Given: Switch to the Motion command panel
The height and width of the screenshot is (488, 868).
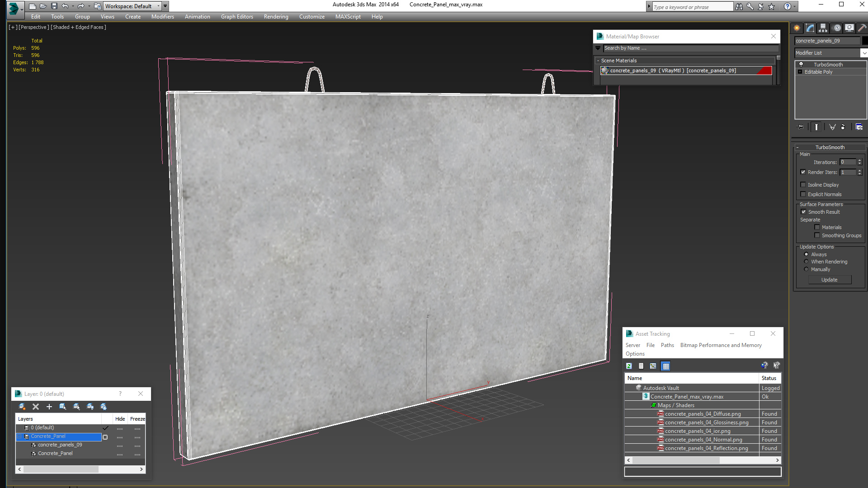Looking at the screenshot, I should point(837,28).
